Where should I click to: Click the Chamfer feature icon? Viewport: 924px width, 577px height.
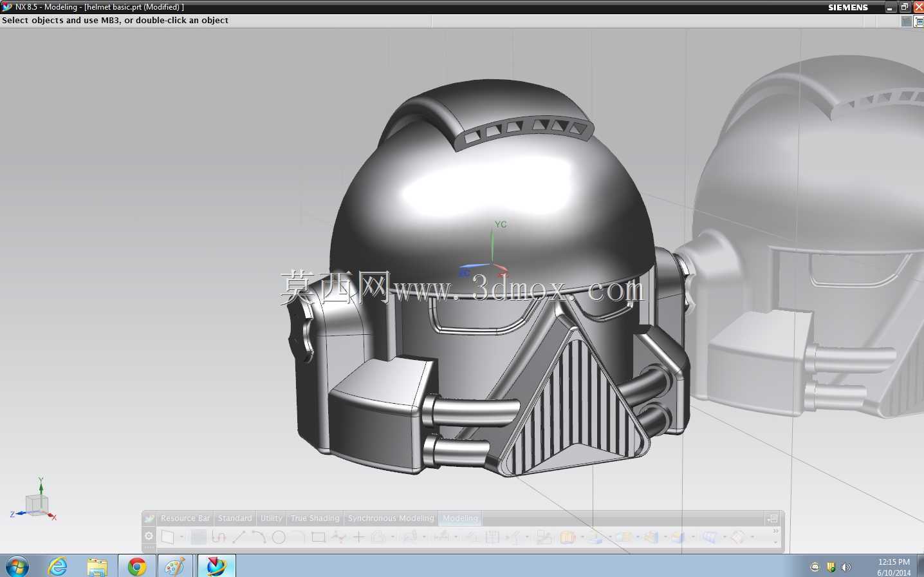coord(677,536)
